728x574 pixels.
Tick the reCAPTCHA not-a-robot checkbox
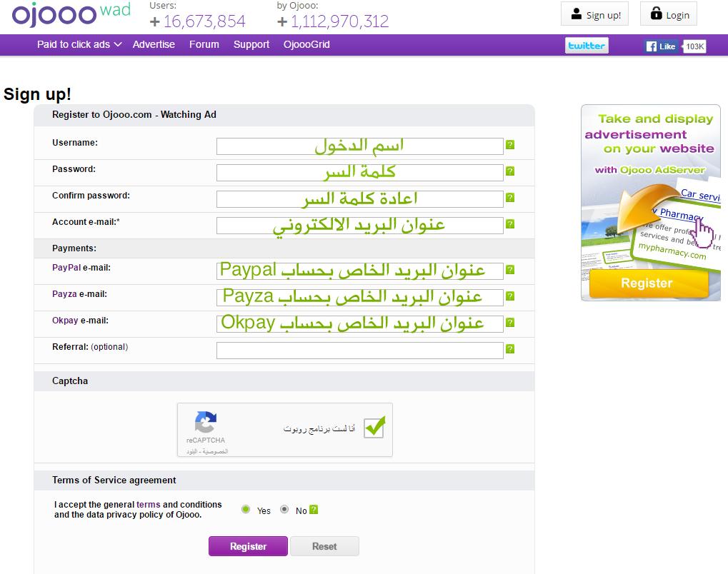pos(374,428)
